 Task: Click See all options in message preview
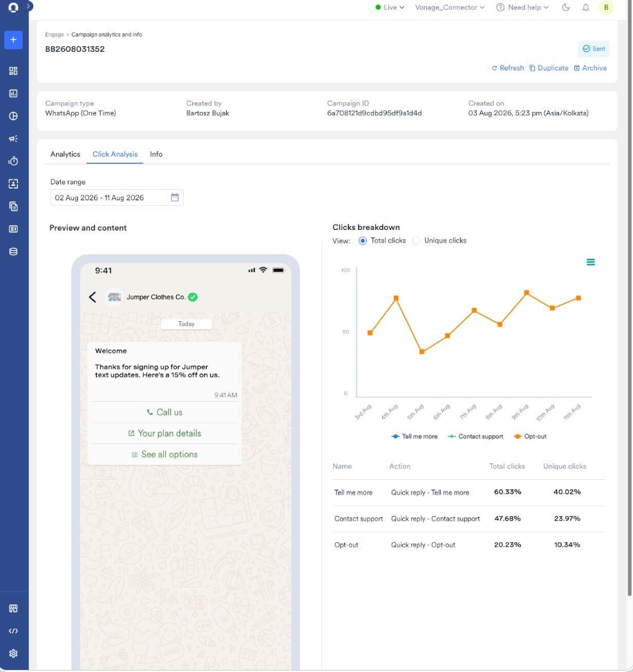(x=164, y=454)
